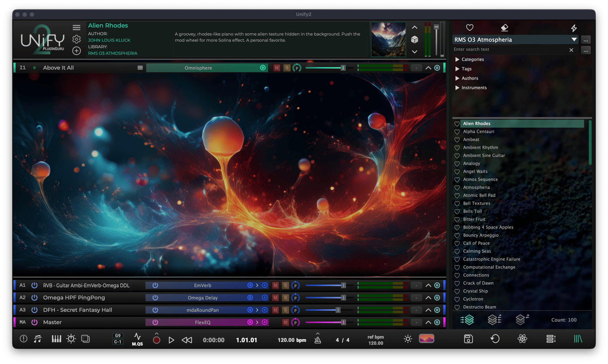The width and height of the screenshot is (608, 364).
Task: Click the revert circular arrow icon
Action: coord(495,339)
